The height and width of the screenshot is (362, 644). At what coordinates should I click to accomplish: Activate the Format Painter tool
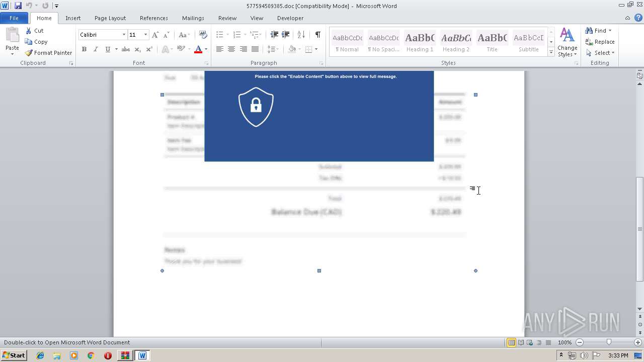point(48,53)
